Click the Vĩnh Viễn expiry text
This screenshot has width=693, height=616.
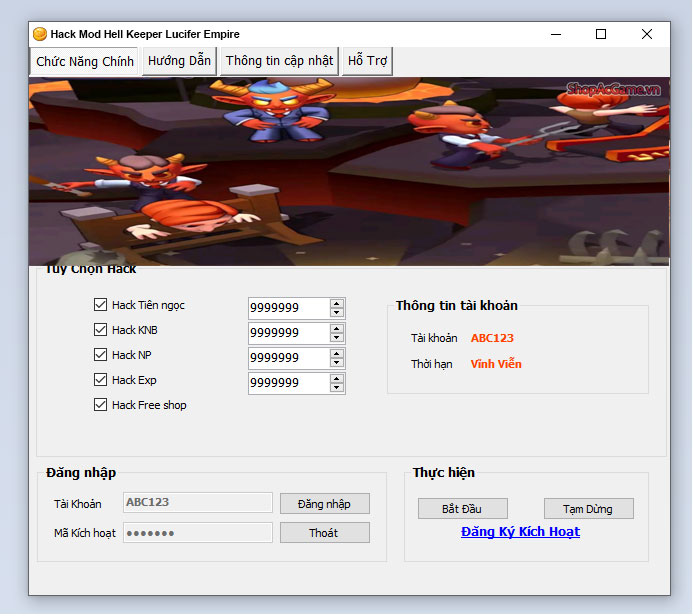tap(496, 364)
